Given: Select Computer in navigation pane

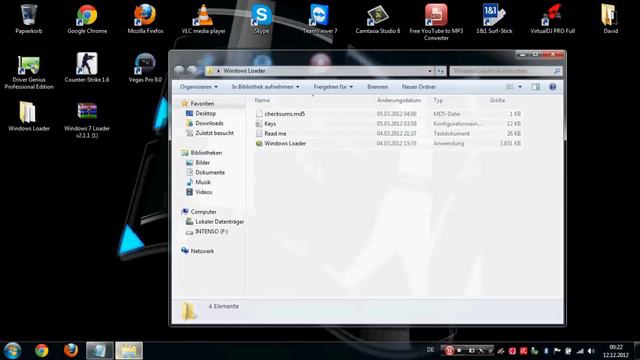Looking at the screenshot, I should pos(203,212).
